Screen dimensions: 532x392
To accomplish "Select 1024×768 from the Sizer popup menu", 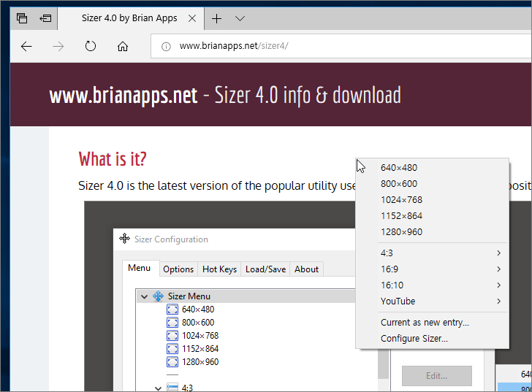I will [x=401, y=200].
